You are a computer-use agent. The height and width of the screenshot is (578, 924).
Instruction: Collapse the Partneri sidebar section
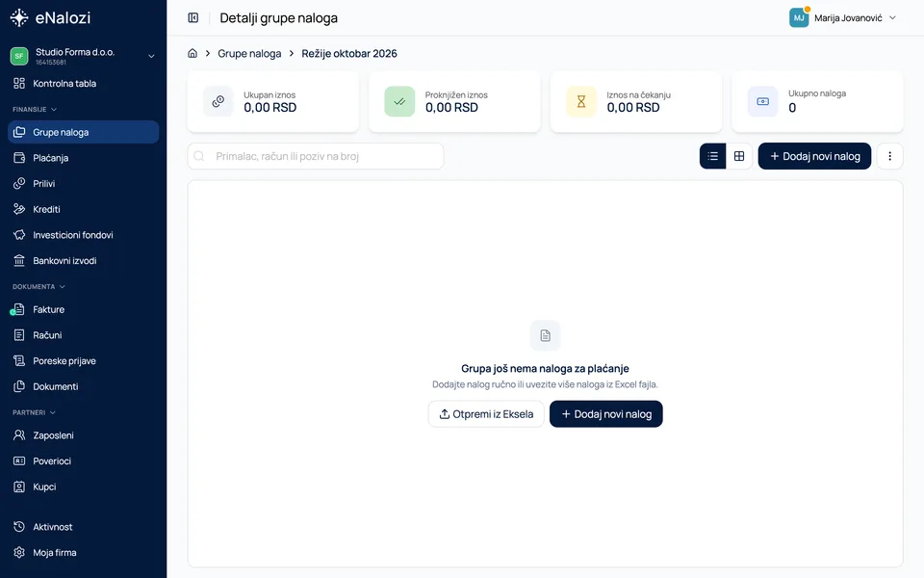point(35,412)
